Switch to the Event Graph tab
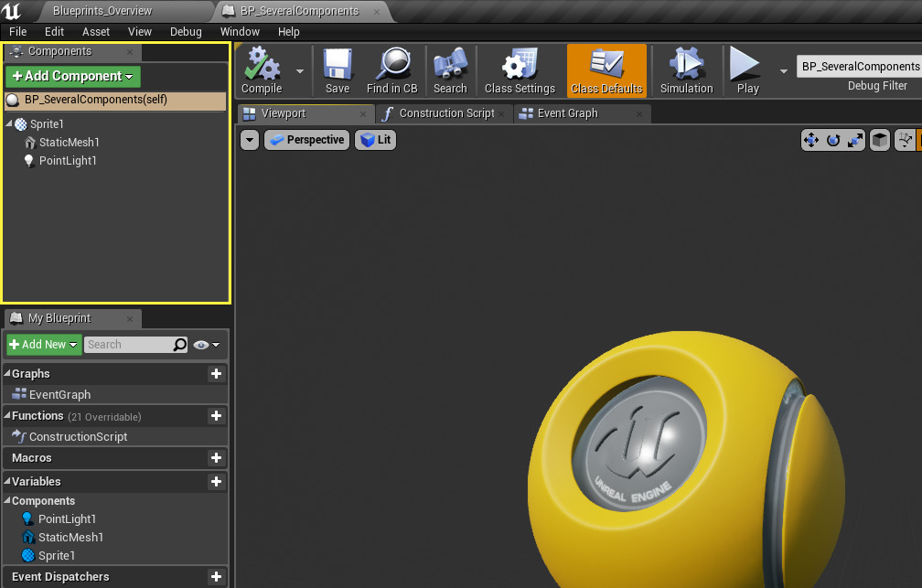The width and height of the screenshot is (922, 588). (567, 113)
